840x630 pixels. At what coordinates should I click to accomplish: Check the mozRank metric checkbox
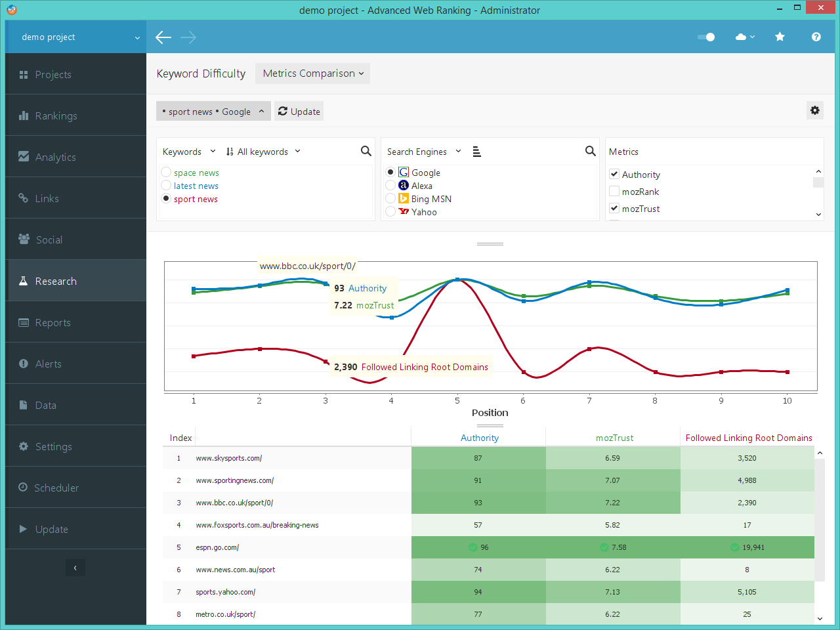614,191
